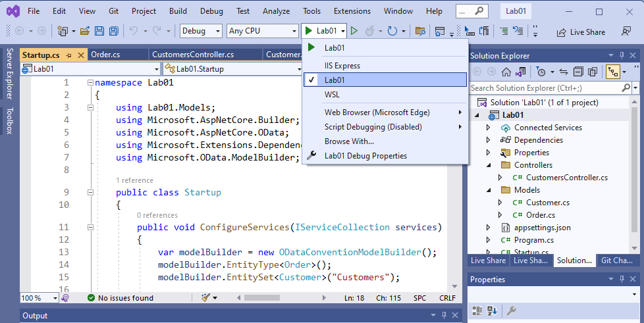Click the Undo arrow icon

pyautogui.click(x=134, y=31)
